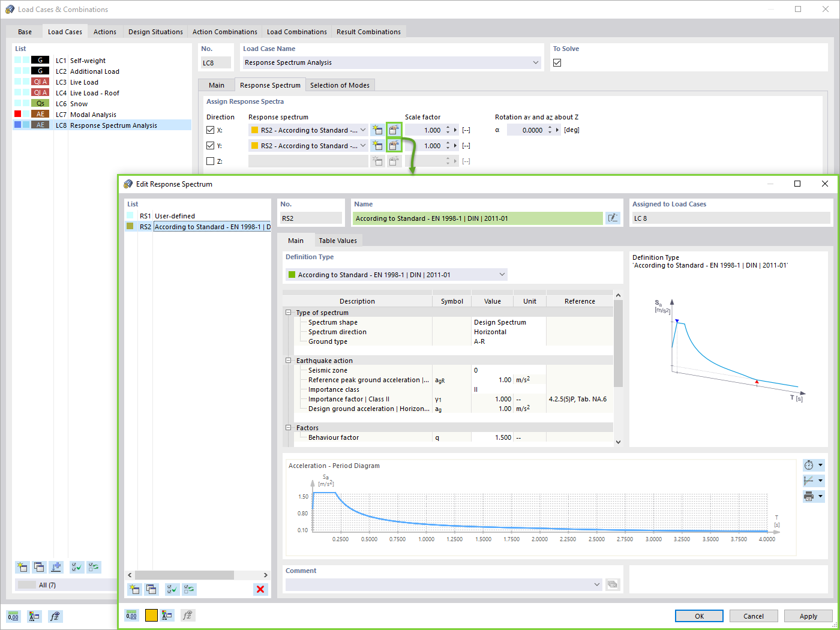Enable the Z direction checkbox
Viewport: 840px width, 630px height.
tap(210, 161)
